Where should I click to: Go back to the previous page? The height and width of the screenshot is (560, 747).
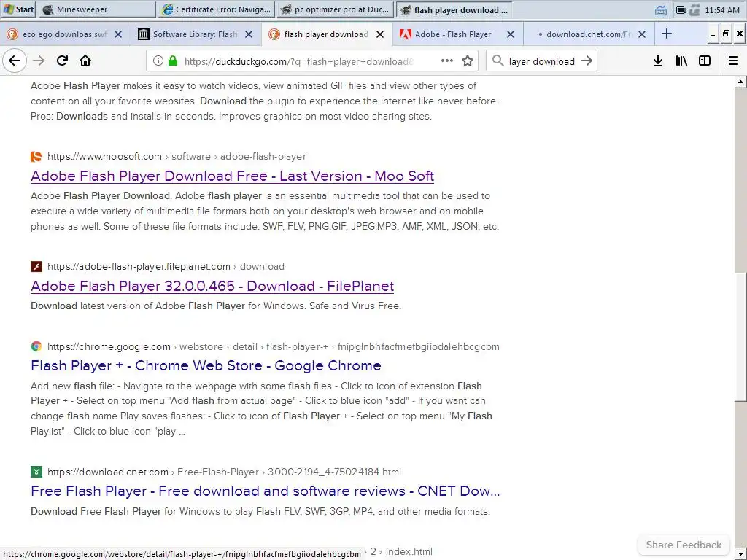[15, 61]
